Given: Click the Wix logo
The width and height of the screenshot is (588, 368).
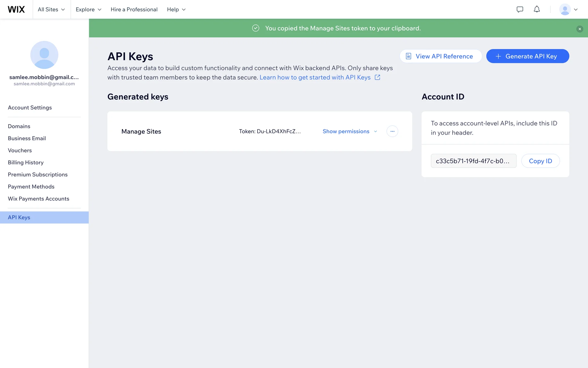Looking at the screenshot, I should (16, 10).
